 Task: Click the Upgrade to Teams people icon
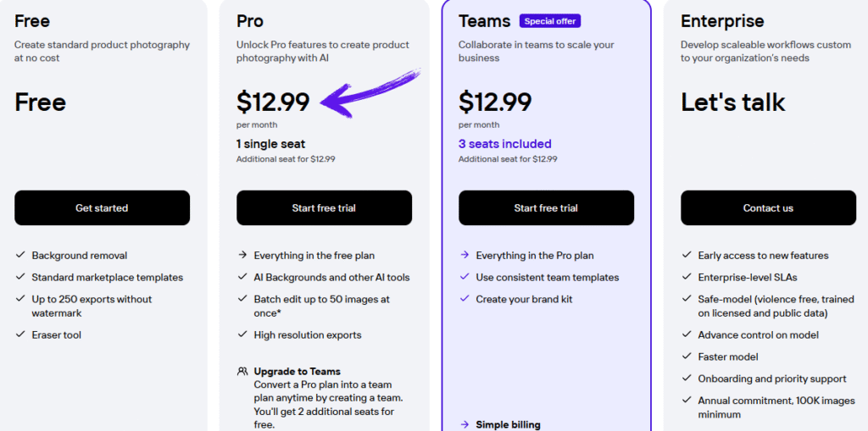pos(242,371)
